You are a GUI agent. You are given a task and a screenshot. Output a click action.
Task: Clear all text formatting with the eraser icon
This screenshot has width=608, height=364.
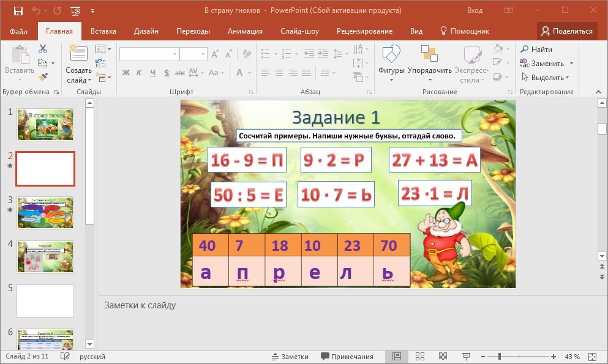pyautogui.click(x=247, y=54)
